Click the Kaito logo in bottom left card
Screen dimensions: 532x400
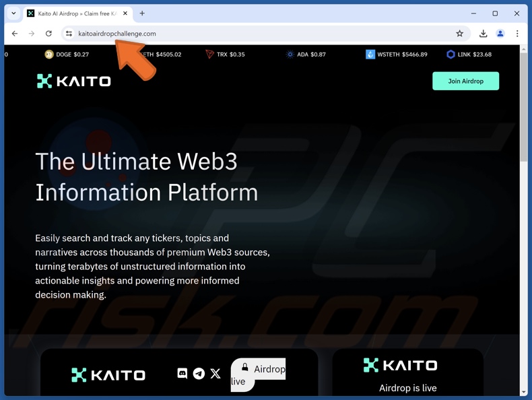coord(108,375)
